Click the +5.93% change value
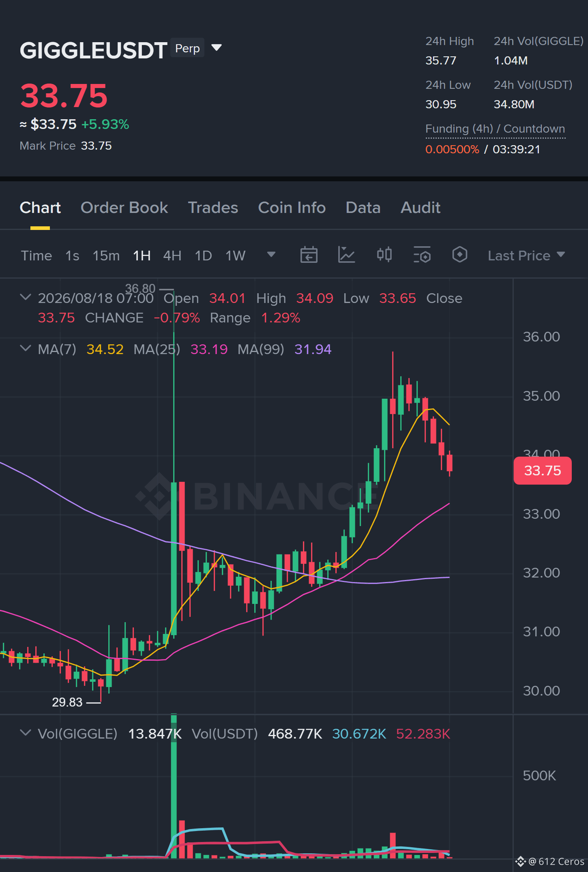This screenshot has height=872, width=588. click(105, 124)
